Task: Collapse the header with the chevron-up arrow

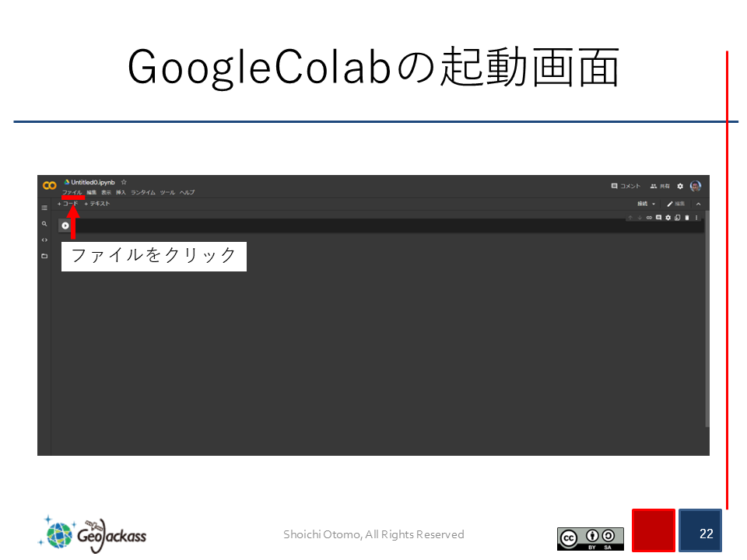Action: [698, 204]
